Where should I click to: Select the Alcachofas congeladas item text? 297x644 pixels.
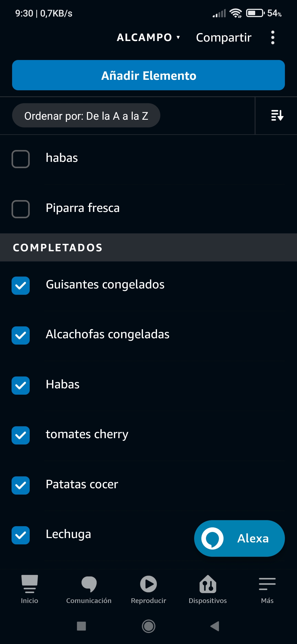click(108, 334)
